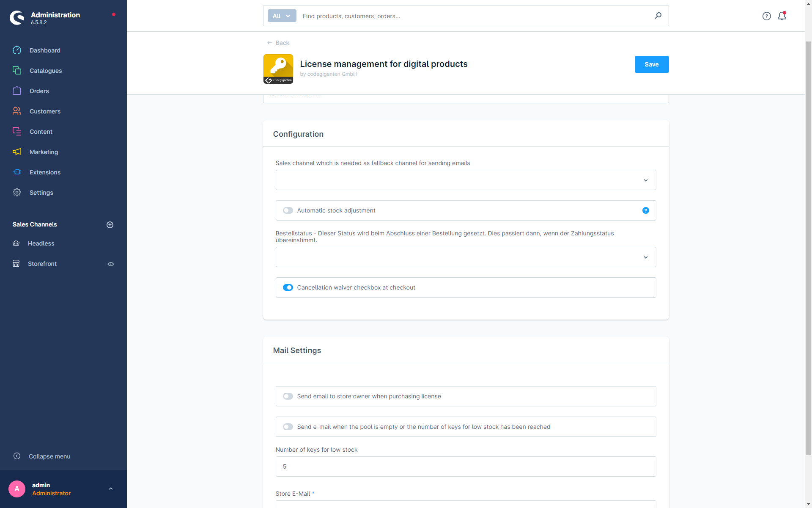The image size is (812, 508).
Task: Click the Extensions navigation icon
Action: (x=17, y=172)
